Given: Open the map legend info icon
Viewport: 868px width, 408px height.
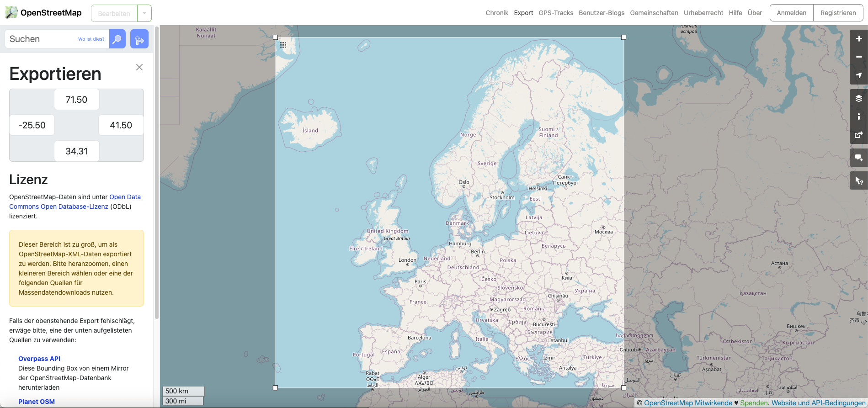Looking at the screenshot, I should [858, 117].
